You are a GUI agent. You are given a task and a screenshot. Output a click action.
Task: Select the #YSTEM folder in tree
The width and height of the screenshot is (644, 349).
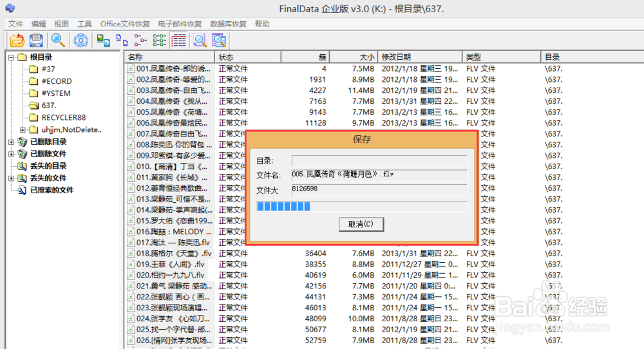pyautogui.click(x=56, y=93)
